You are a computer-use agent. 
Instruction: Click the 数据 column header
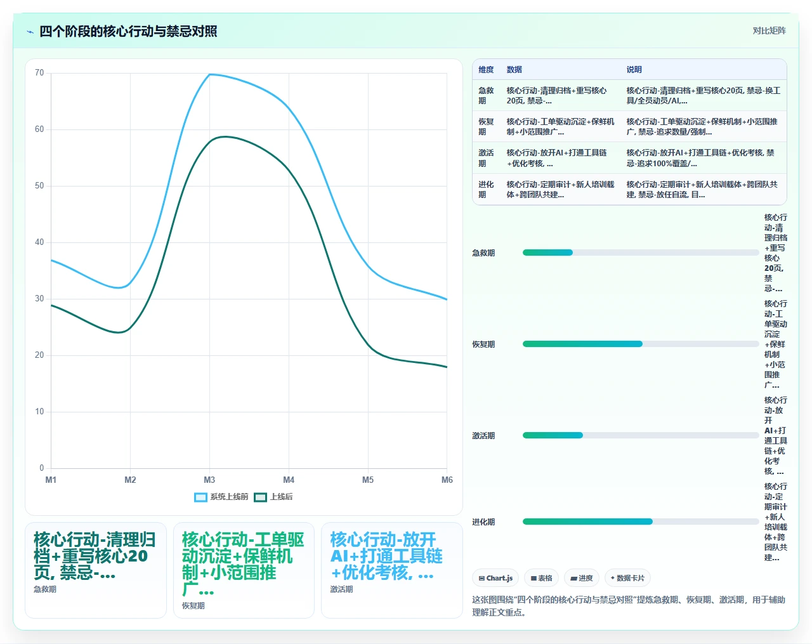(x=514, y=70)
